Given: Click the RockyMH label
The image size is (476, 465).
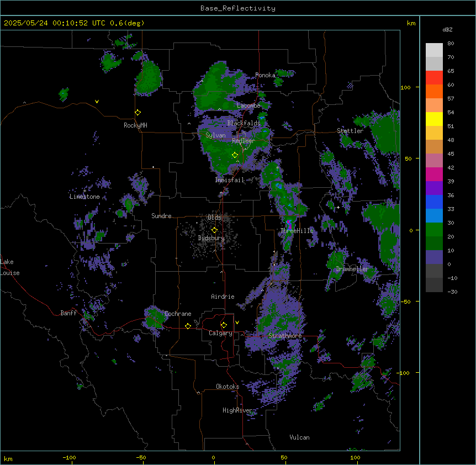Looking at the screenshot, I should coord(135,125).
